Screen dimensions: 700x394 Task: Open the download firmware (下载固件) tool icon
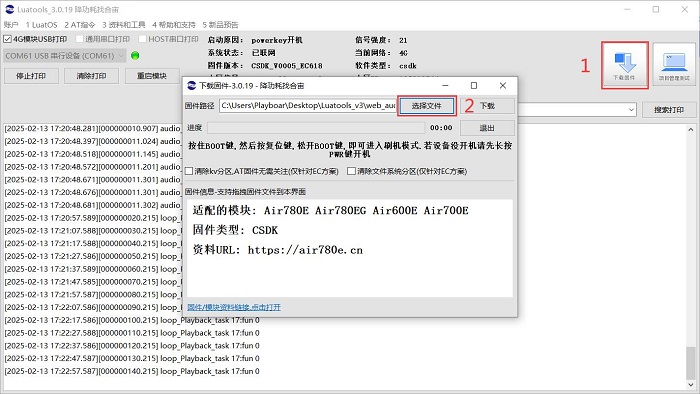pyautogui.click(x=625, y=65)
